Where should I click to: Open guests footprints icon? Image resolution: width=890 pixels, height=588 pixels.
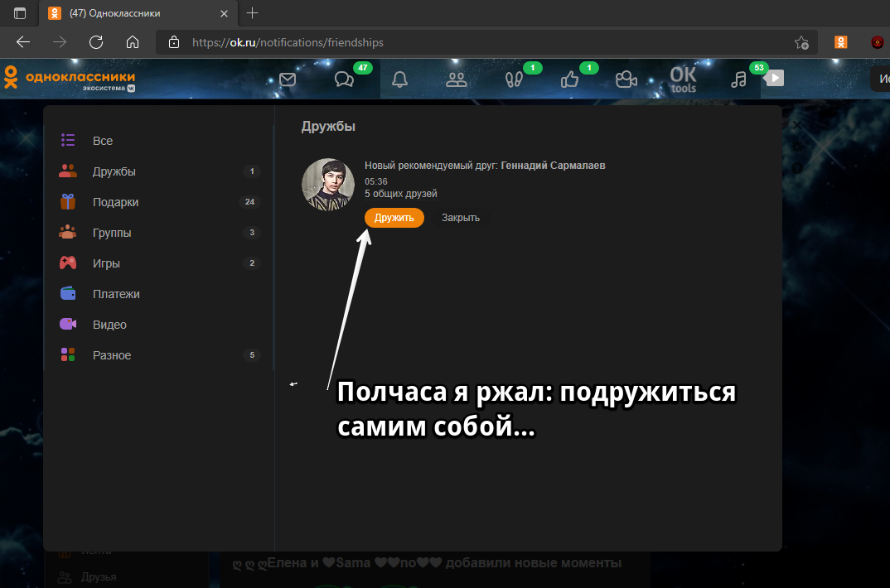point(513,80)
